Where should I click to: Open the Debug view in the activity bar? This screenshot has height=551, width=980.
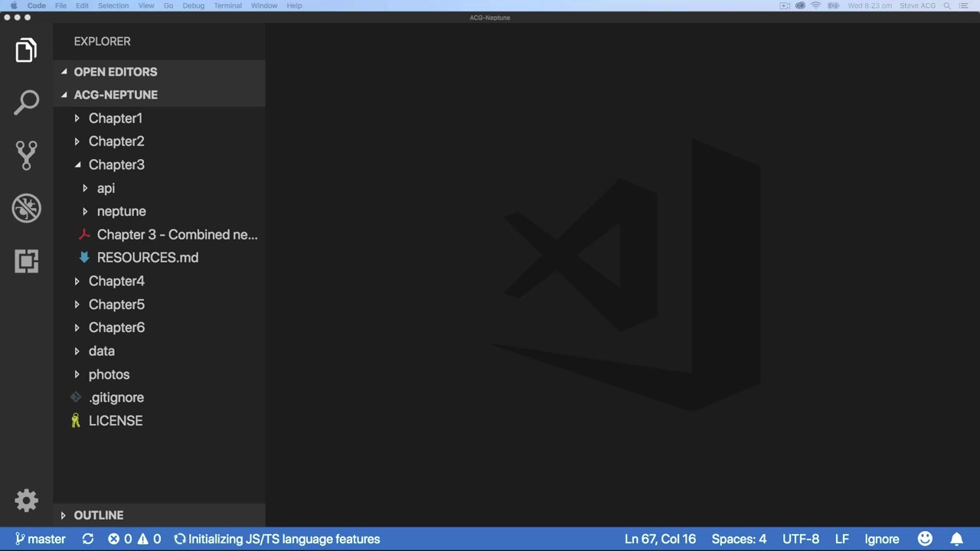[26, 208]
